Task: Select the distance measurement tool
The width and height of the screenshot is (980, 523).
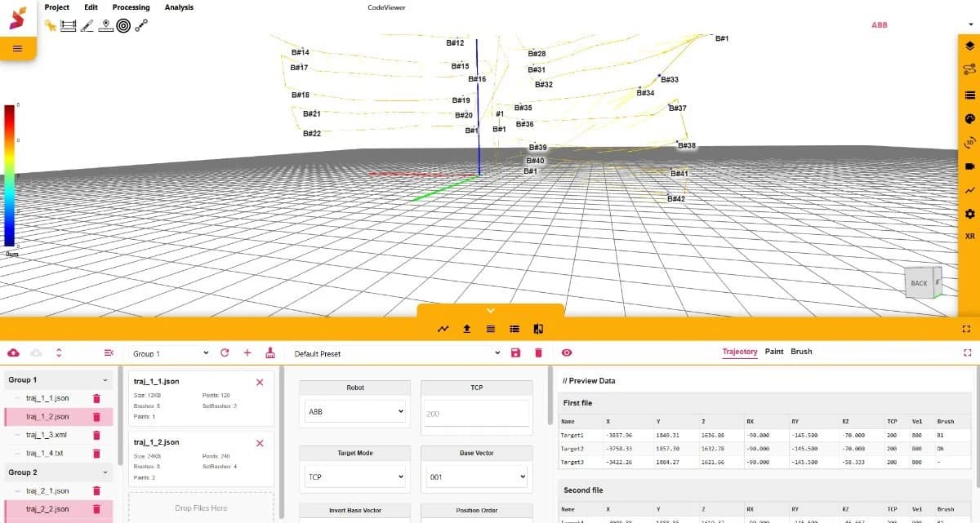Action: click(69, 25)
